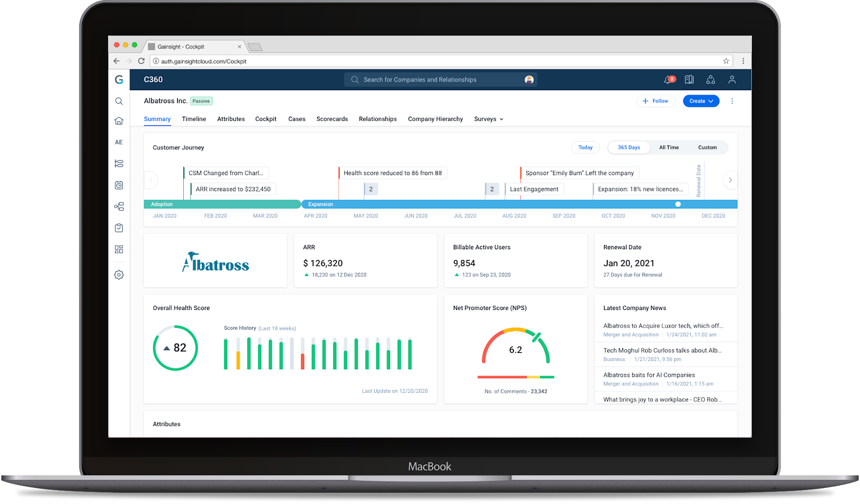This screenshot has width=860, height=504.
Task: Open the clipboard checklist sidebar icon
Action: (119, 228)
